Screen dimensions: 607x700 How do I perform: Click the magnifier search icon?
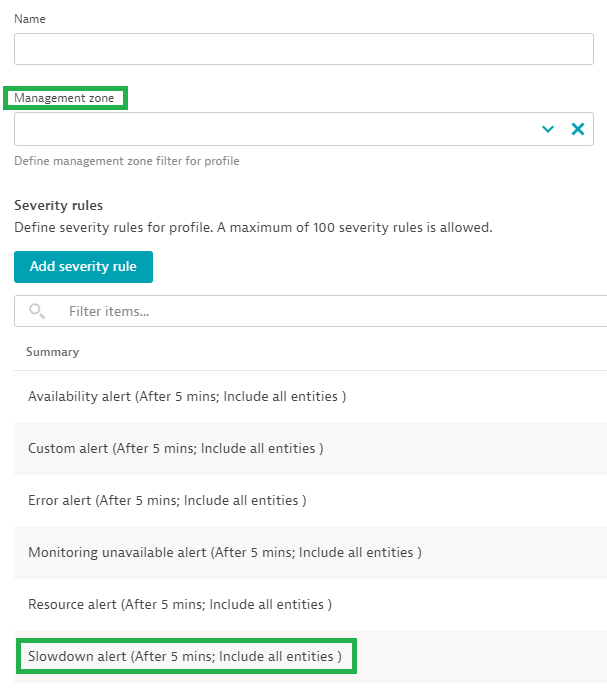pyautogui.click(x=37, y=311)
